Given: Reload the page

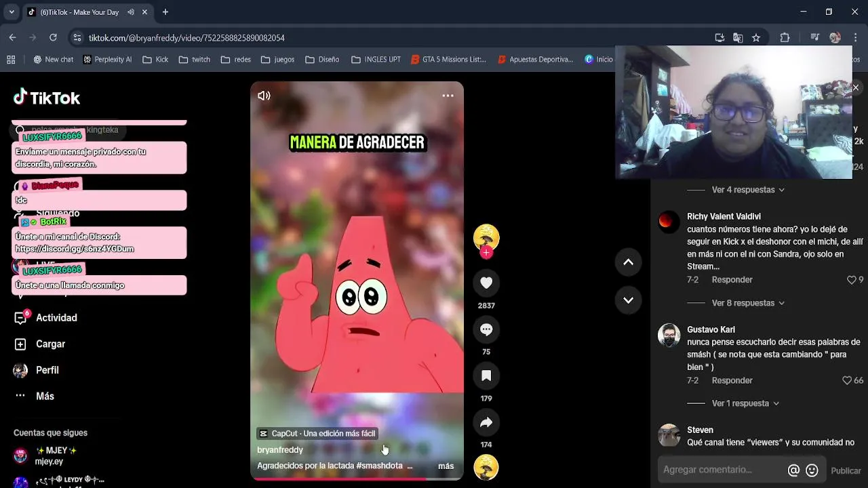Looking at the screenshot, I should pos(53,38).
